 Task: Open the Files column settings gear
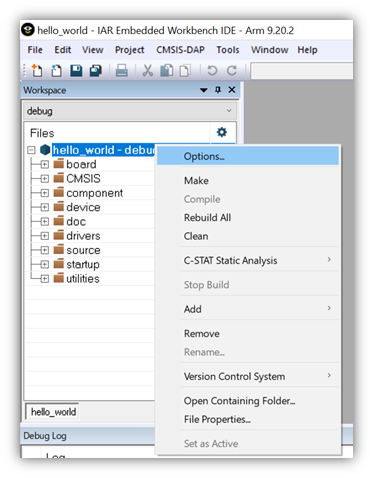tap(222, 132)
